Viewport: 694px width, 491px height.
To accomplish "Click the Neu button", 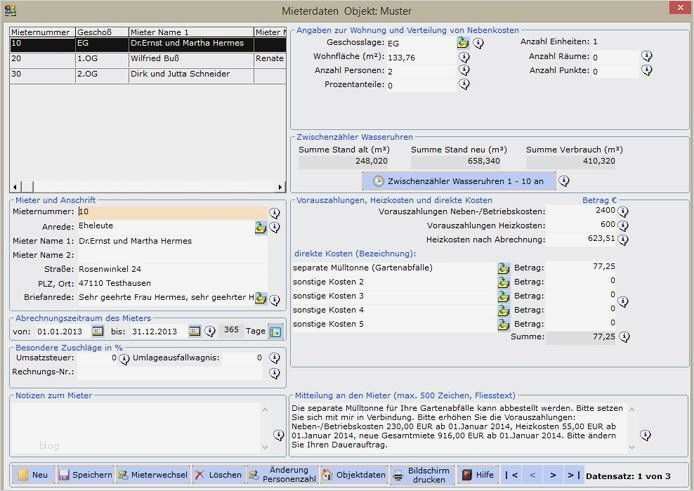I will (33, 475).
